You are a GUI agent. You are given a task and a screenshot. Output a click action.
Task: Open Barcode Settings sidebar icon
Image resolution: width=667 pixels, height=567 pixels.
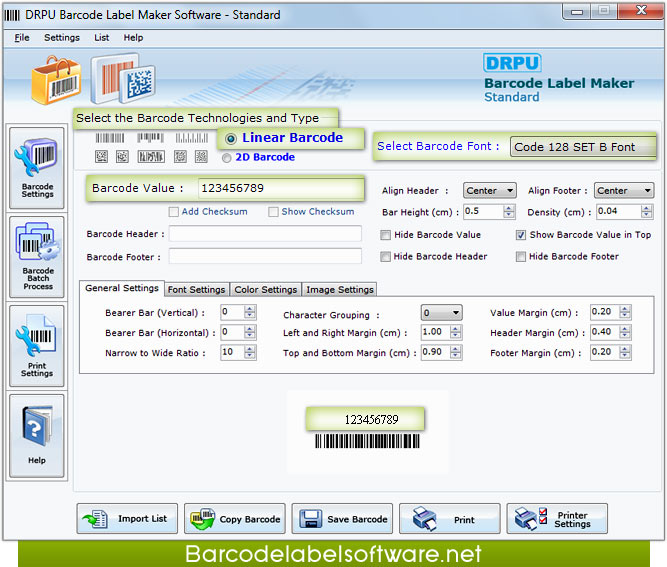pos(37,168)
